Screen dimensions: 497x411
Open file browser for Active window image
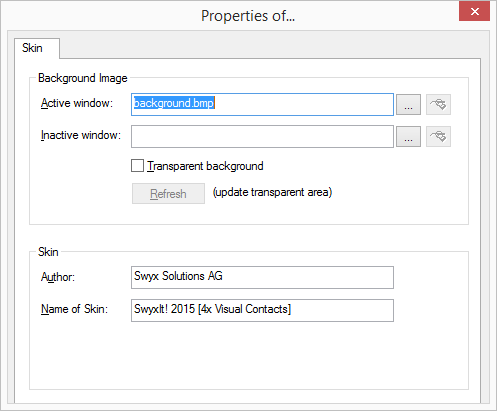coord(408,105)
